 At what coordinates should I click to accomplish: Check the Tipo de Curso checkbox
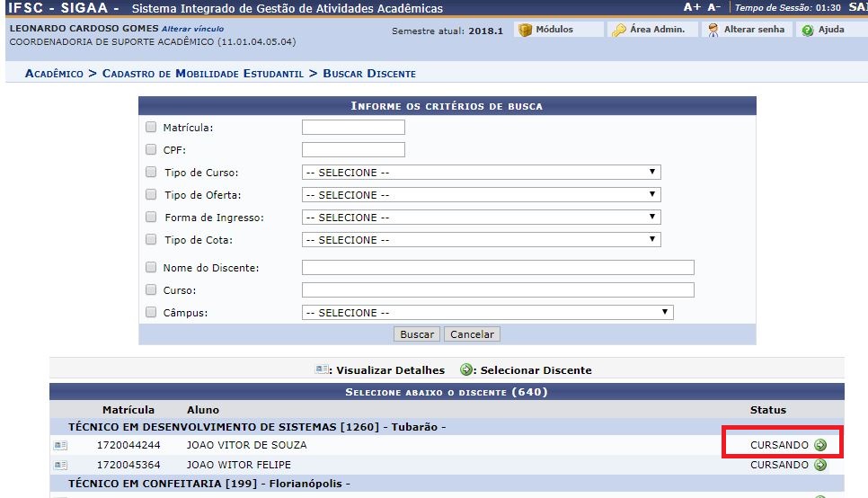pyautogui.click(x=151, y=172)
